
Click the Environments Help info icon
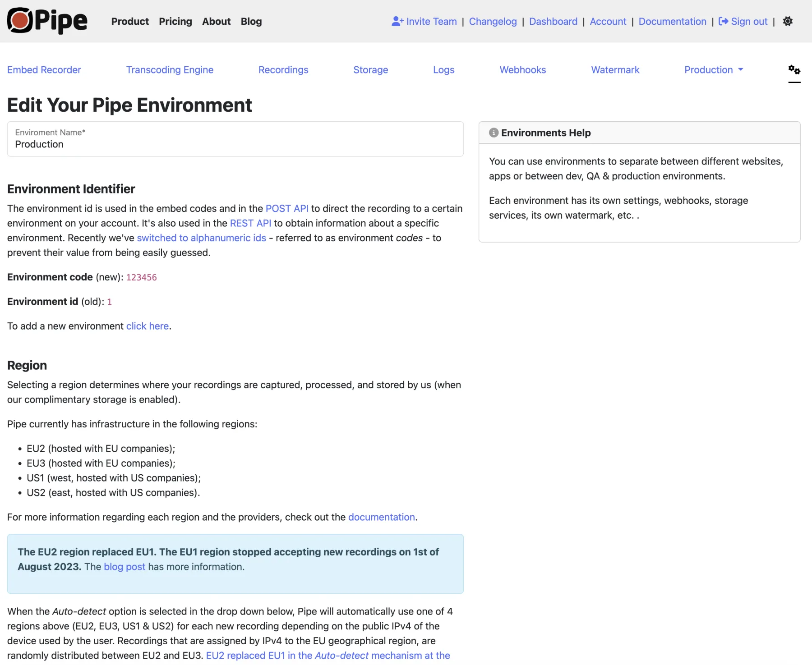pos(494,133)
